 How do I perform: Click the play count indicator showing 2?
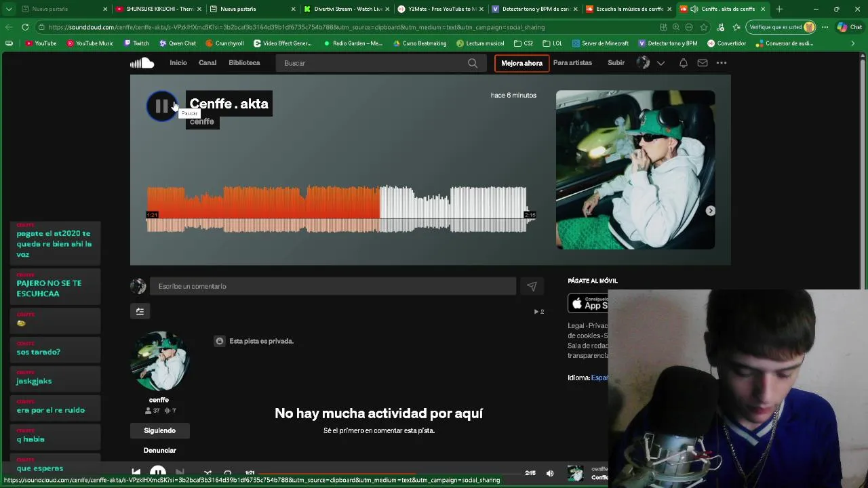click(538, 312)
